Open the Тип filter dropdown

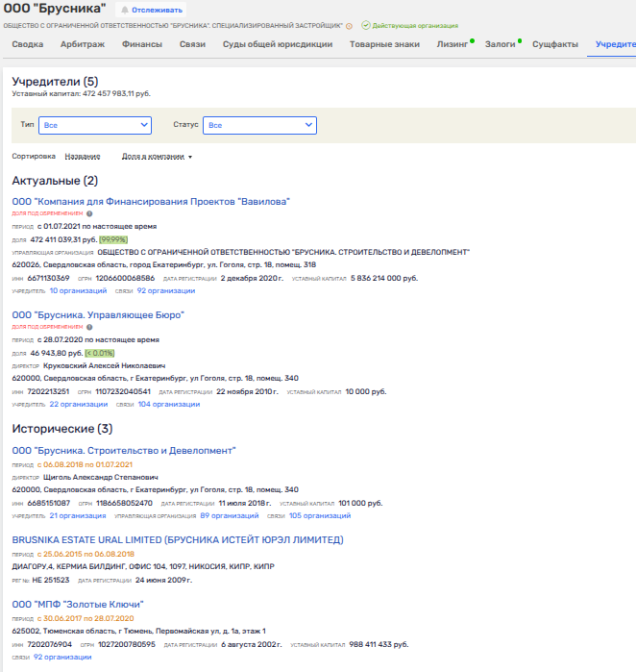(x=95, y=125)
